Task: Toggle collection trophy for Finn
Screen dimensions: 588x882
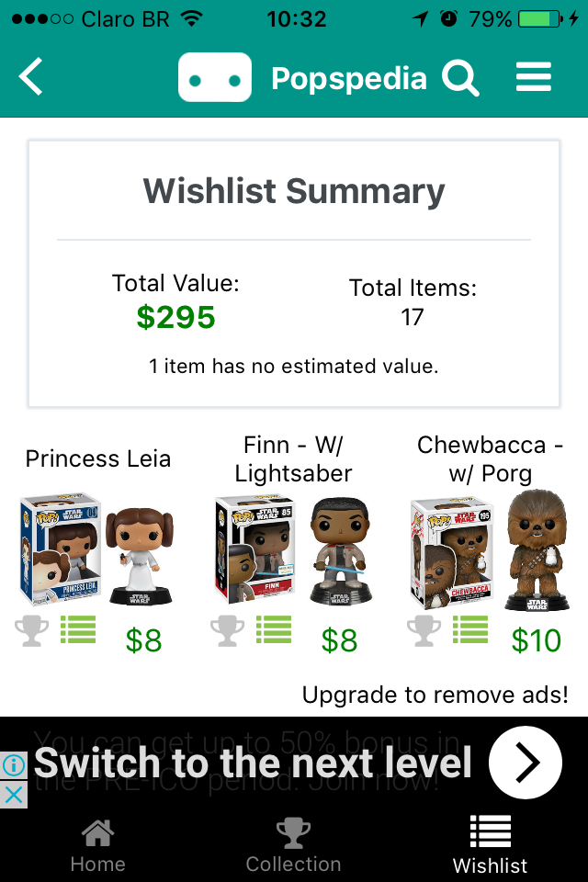Action: (227, 631)
